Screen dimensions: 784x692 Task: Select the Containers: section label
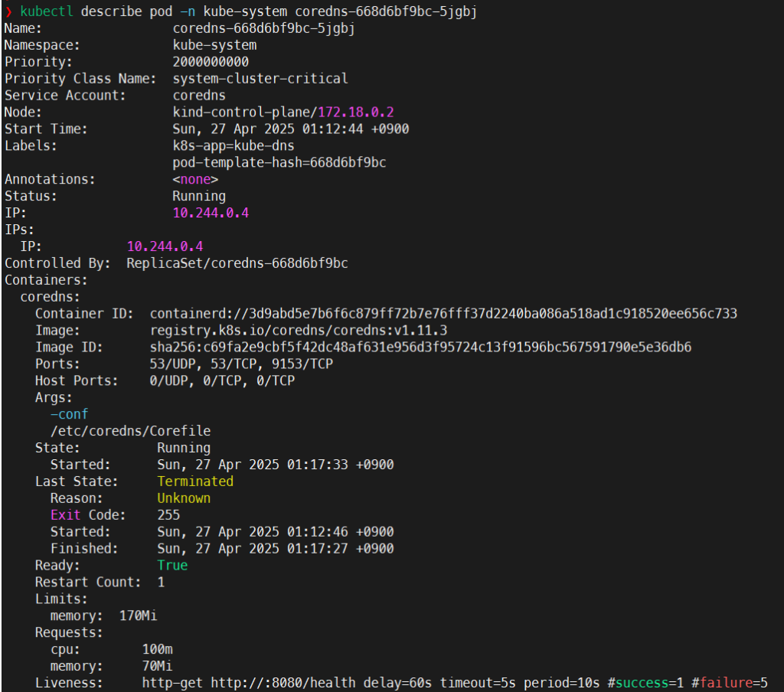point(46,280)
